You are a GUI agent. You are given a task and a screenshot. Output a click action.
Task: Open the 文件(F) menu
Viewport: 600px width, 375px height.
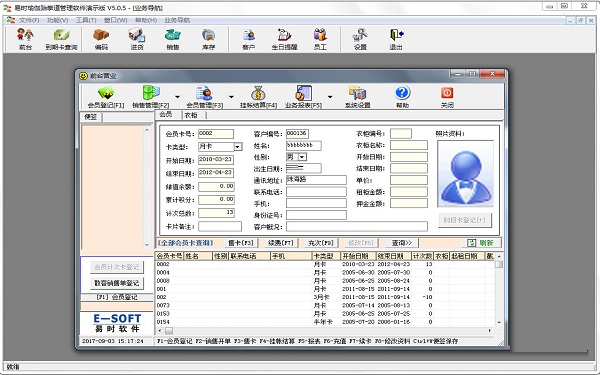[x=29, y=20]
